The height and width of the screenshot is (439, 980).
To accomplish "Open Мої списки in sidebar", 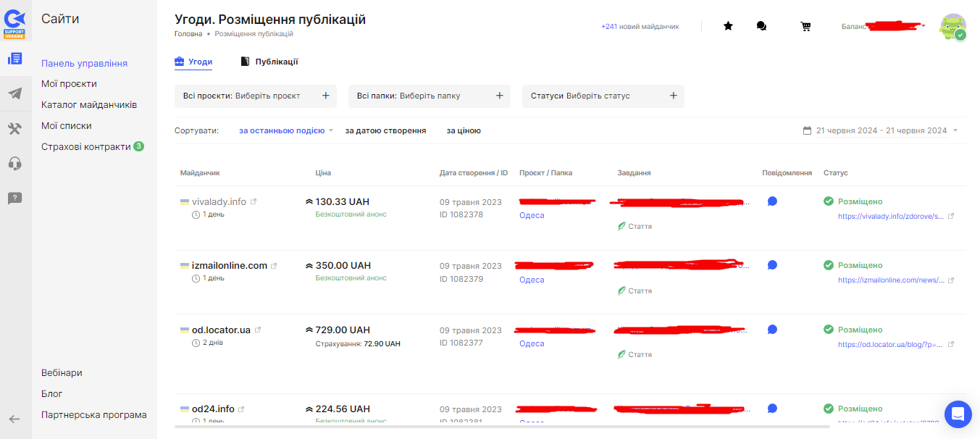I will pyautogui.click(x=67, y=126).
